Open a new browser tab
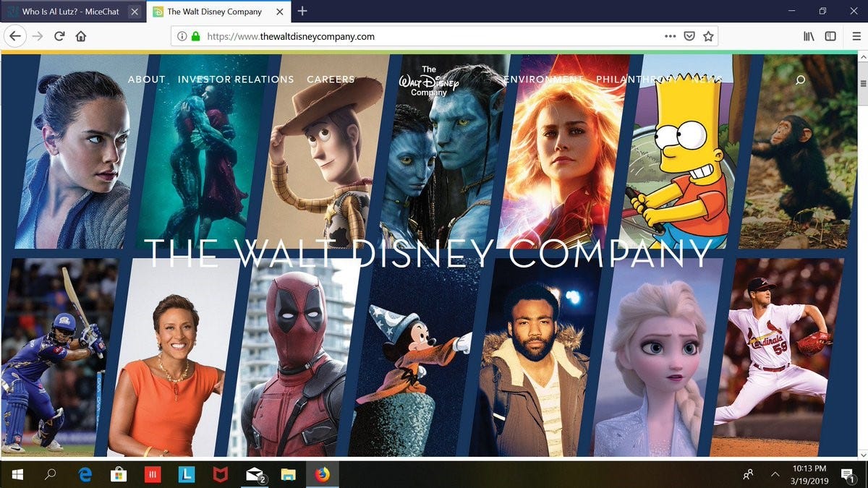 pyautogui.click(x=302, y=11)
